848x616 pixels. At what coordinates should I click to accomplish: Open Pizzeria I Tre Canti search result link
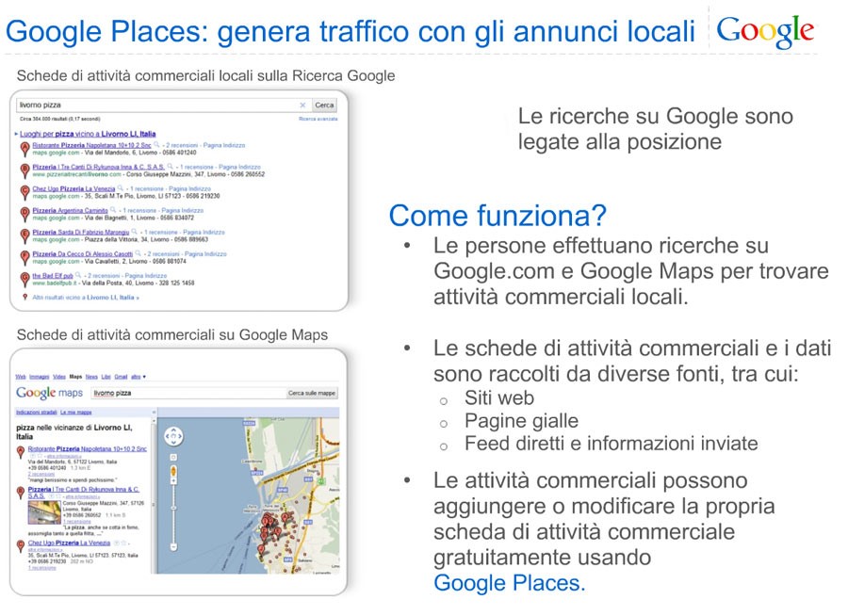tap(98, 167)
